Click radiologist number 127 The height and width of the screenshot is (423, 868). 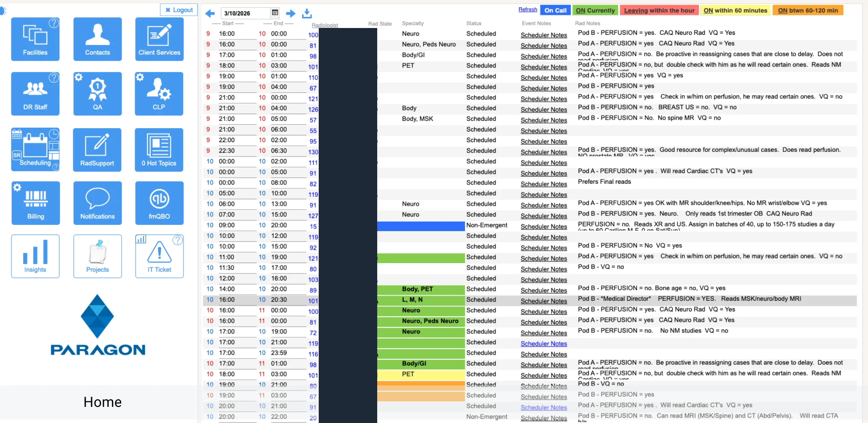(x=313, y=216)
